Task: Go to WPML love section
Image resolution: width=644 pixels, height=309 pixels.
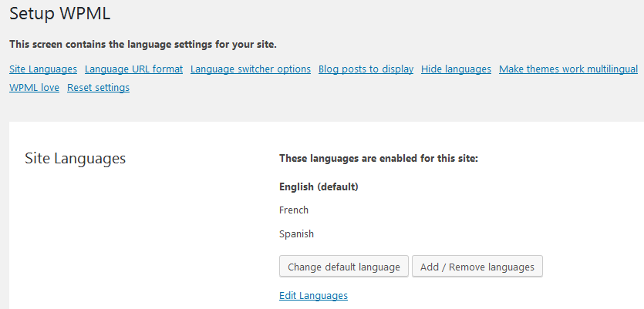Action: pos(34,87)
